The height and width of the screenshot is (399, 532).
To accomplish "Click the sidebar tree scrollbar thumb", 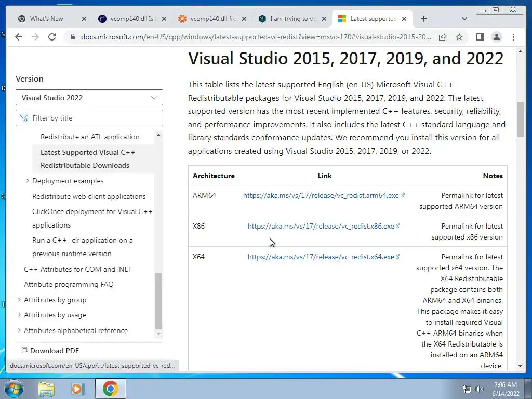I will pyautogui.click(x=158, y=301).
